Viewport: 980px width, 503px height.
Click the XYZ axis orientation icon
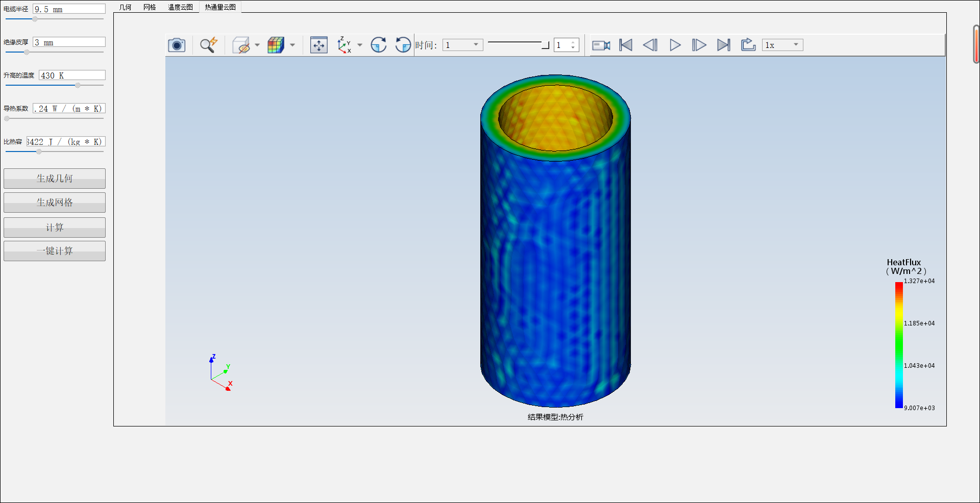[345, 45]
